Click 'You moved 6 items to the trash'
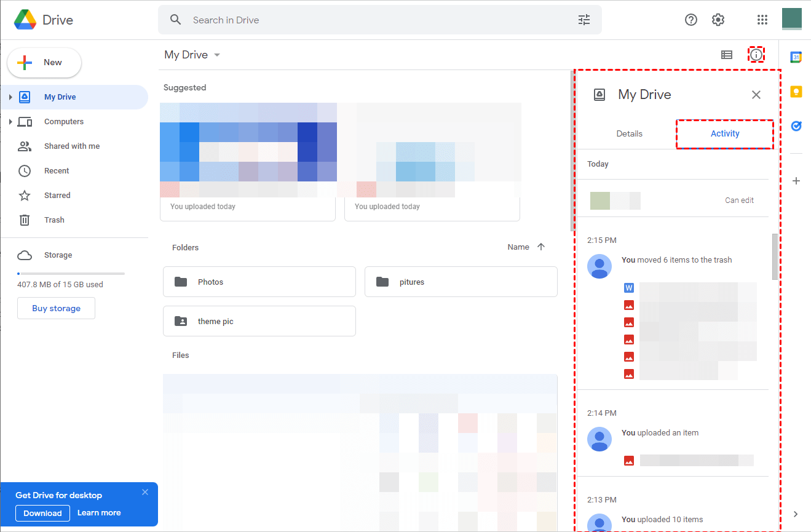Screen dimensions: 811x532 pos(677,260)
